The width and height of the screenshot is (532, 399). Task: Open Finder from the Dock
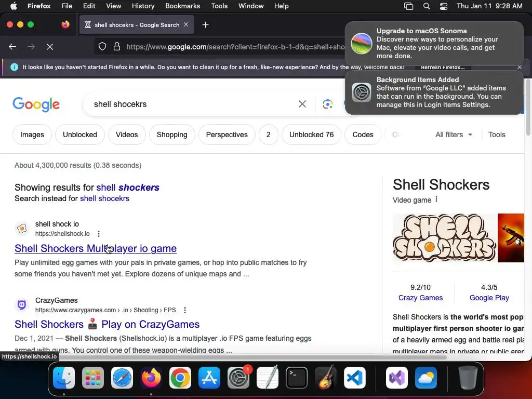[x=64, y=378]
